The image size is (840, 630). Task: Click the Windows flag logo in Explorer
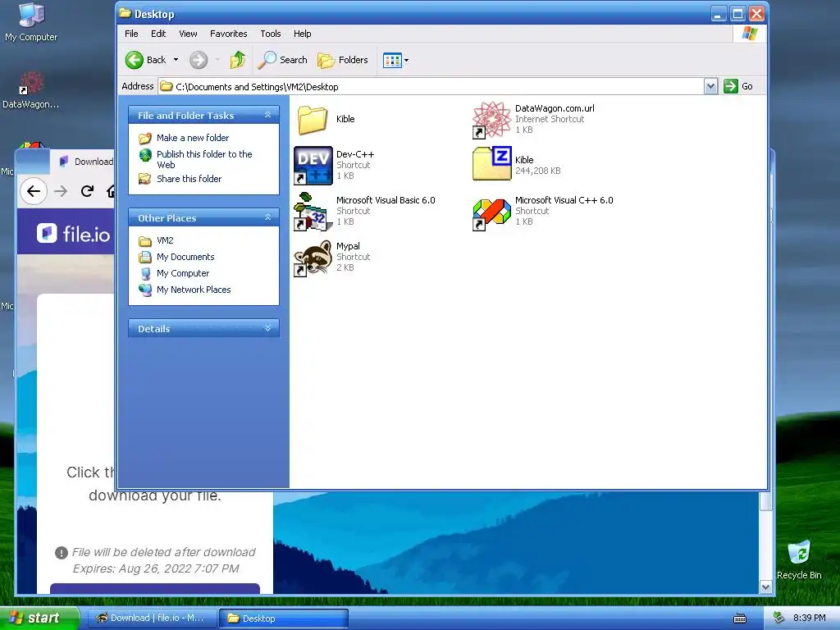(750, 34)
